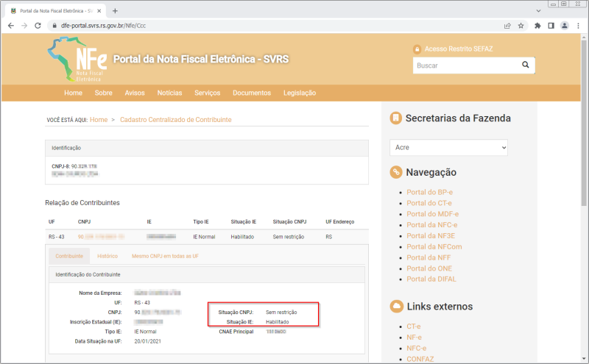Screen dimensions: 589x364
Task: Click the Situação IE column header
Action: click(x=244, y=222)
